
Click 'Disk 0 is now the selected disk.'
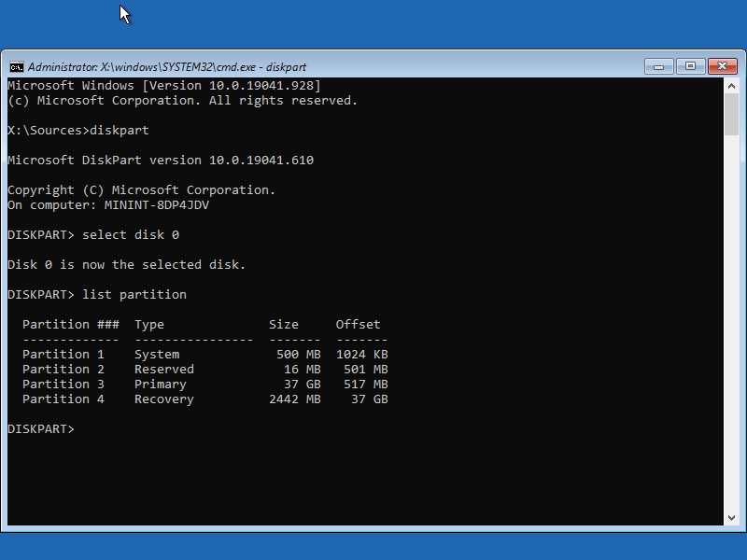tap(127, 265)
